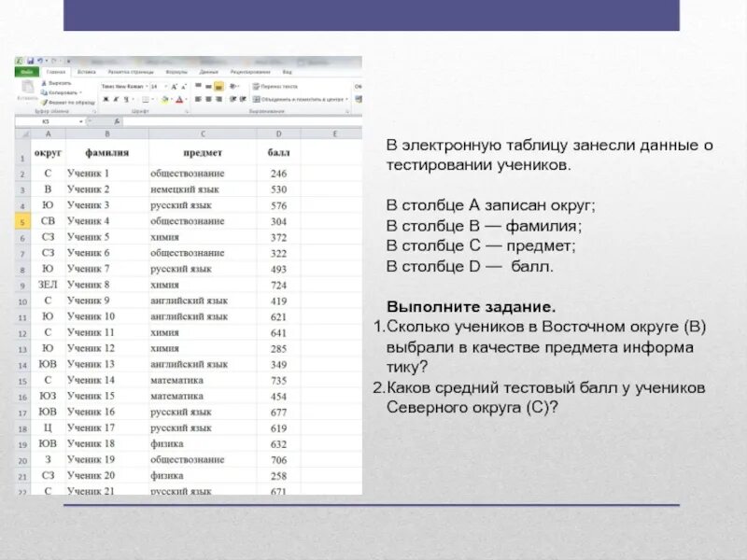Click the Файл menu button
The image size is (747, 560).
(29, 69)
